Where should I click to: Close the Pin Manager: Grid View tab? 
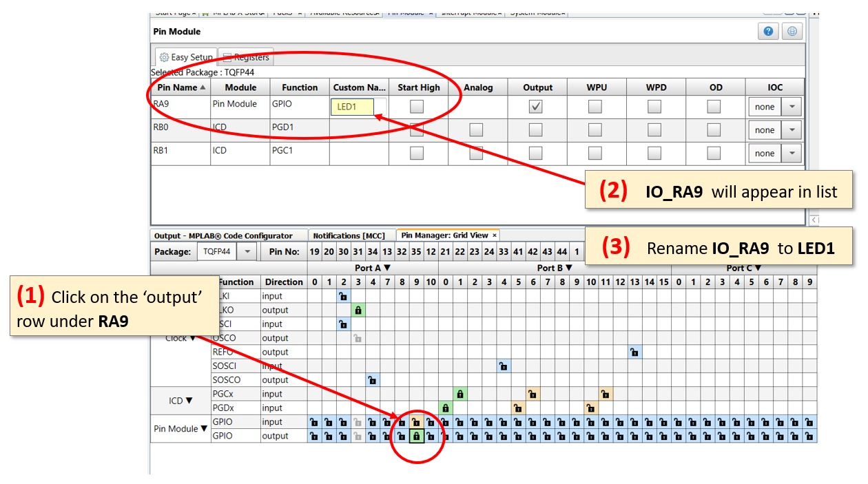[494, 235]
